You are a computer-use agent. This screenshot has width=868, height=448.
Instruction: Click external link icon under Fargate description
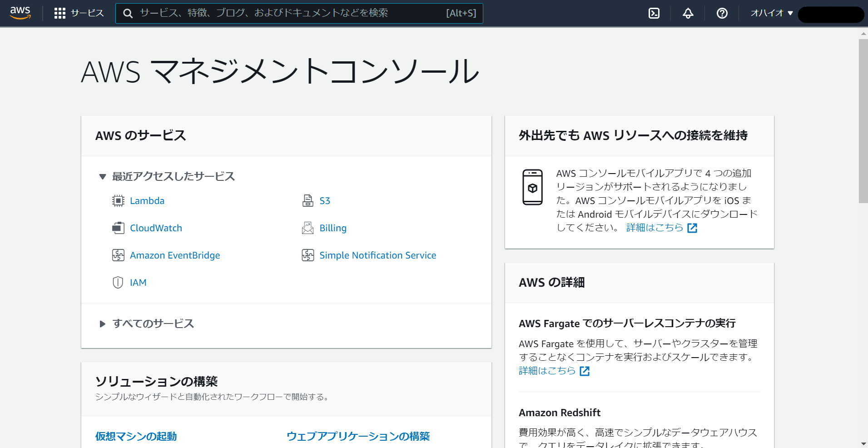click(585, 371)
